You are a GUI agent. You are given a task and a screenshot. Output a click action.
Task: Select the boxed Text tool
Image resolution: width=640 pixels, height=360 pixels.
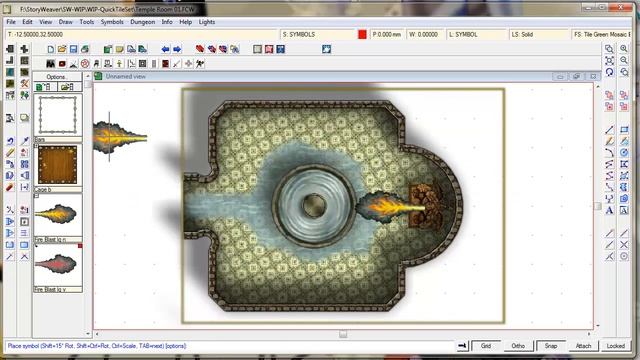click(624, 211)
